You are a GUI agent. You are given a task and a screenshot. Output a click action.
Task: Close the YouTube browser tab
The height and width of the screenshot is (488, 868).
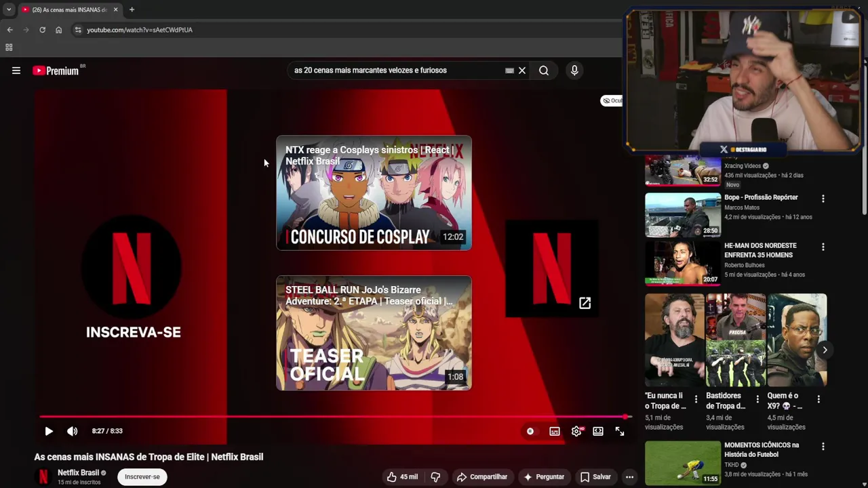click(x=115, y=9)
